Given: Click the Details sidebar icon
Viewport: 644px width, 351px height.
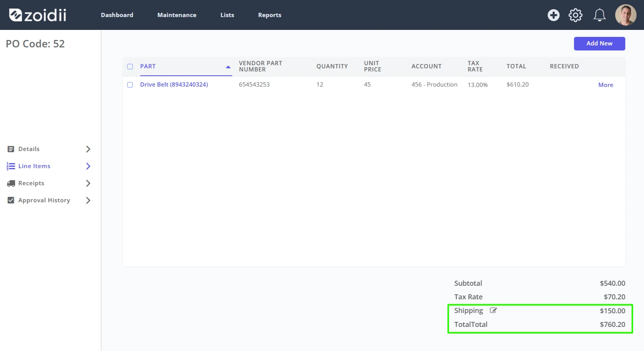Looking at the screenshot, I should pyautogui.click(x=11, y=149).
